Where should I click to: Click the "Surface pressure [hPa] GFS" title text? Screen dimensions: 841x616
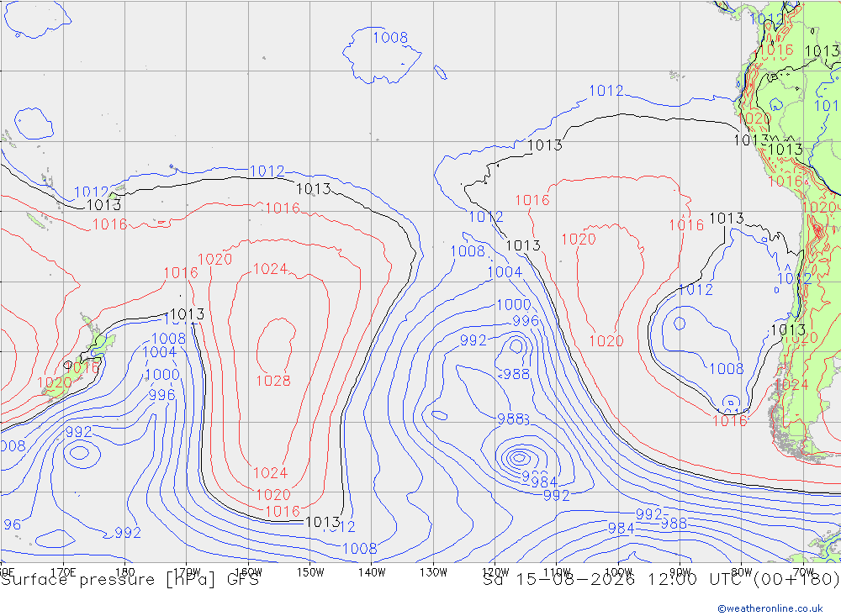[x=130, y=580]
